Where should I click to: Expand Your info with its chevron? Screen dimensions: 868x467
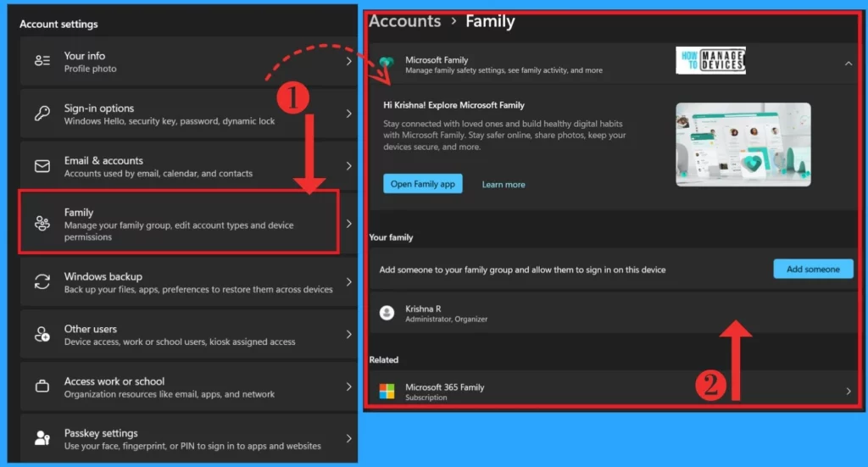click(348, 61)
